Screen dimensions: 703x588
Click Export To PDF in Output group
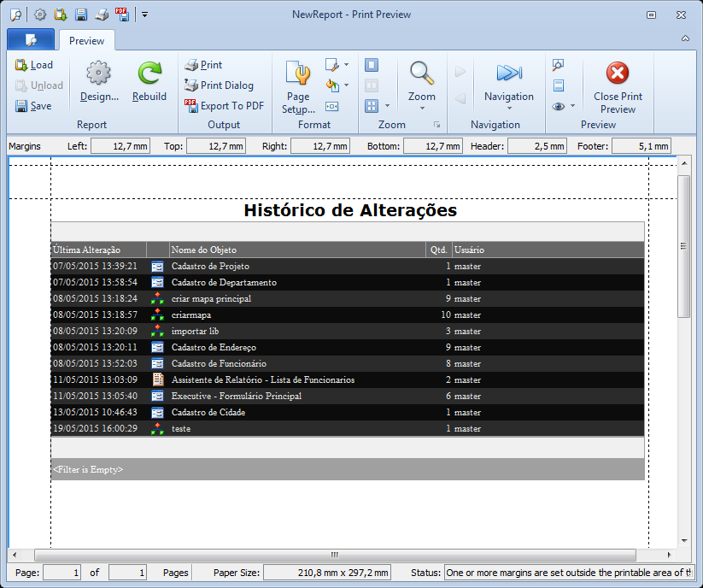pyautogui.click(x=224, y=106)
